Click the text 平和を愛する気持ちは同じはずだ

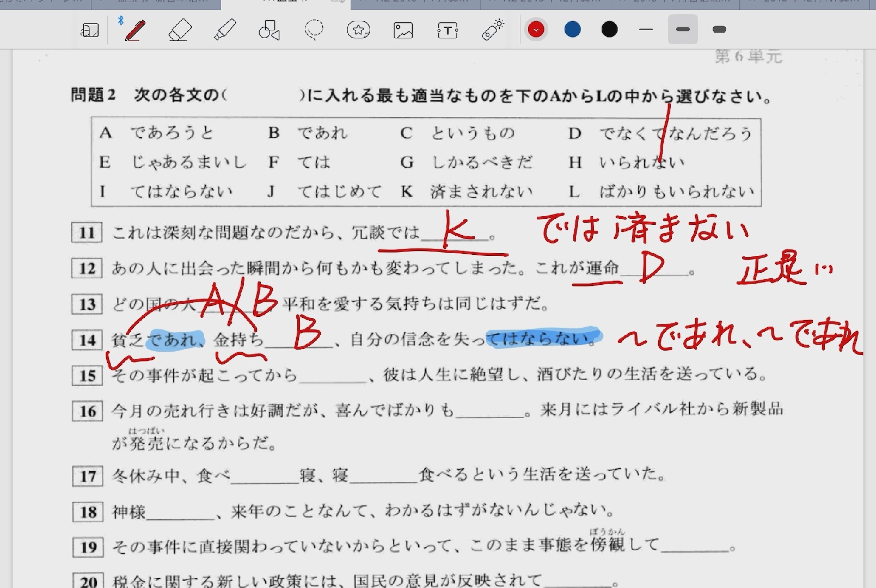pos(415,304)
